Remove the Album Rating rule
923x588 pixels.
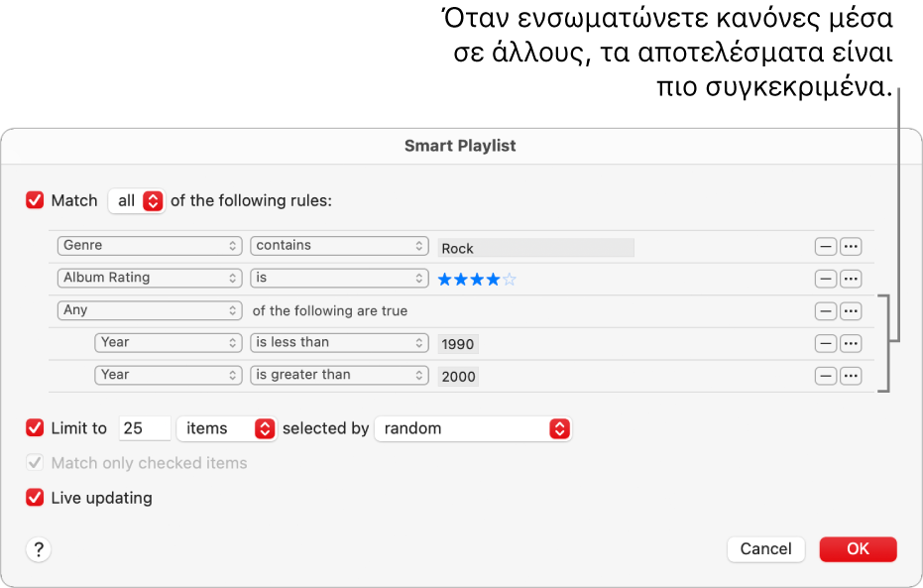pyautogui.click(x=826, y=279)
